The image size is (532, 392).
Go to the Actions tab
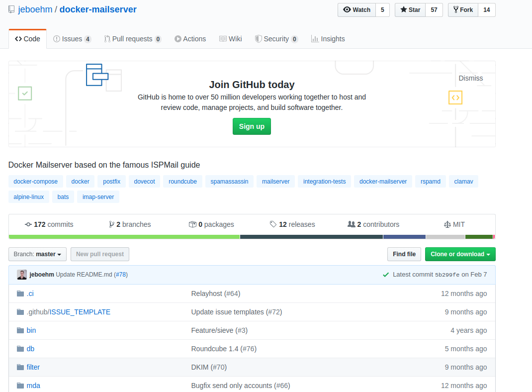190,39
